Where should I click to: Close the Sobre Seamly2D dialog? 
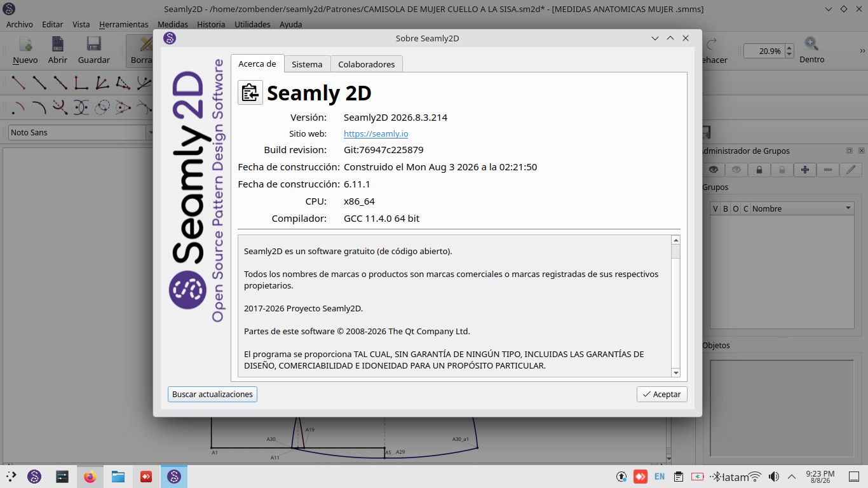point(686,38)
